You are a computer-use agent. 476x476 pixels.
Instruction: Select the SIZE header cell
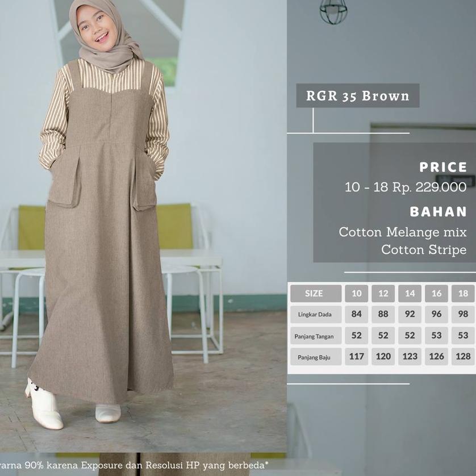[315, 293]
